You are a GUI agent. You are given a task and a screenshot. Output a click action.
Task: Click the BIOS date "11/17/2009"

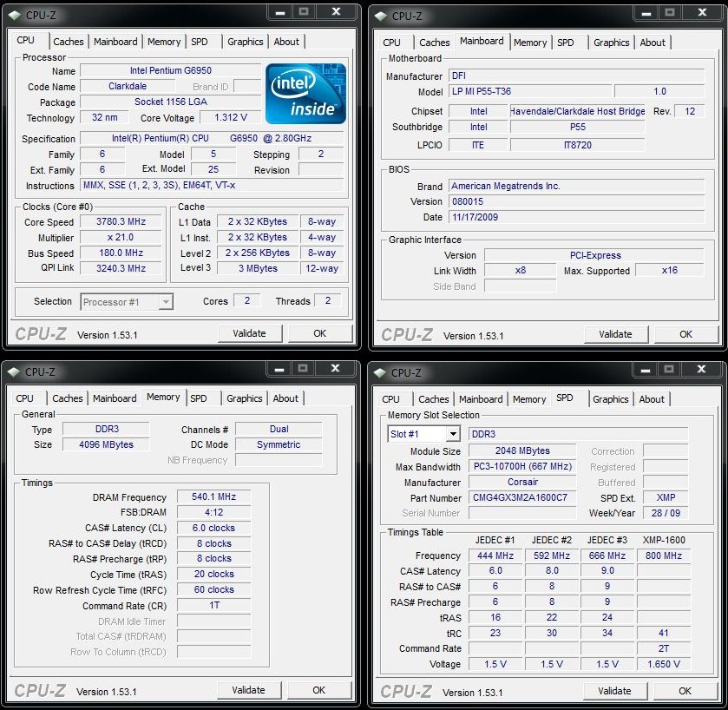[576, 217]
